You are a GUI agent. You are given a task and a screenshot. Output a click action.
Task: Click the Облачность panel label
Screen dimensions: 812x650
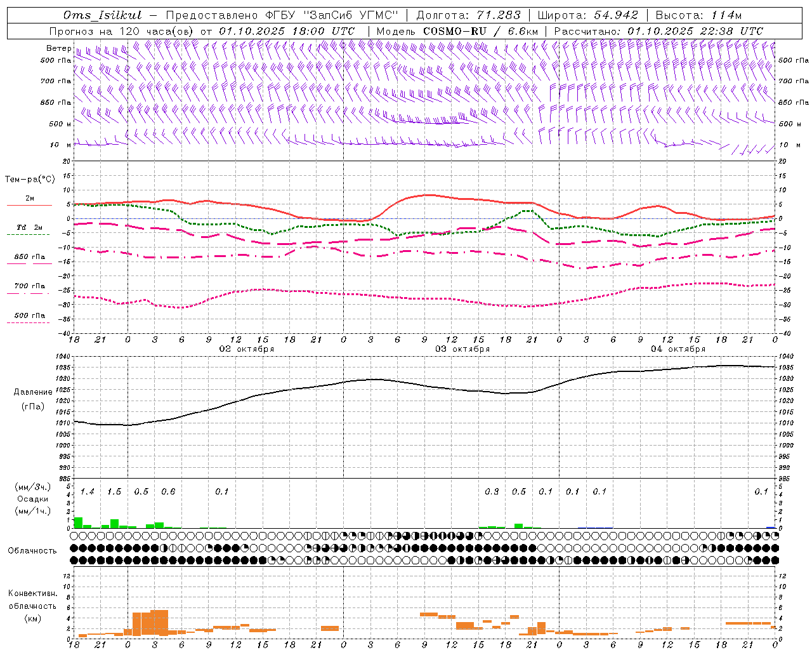32,550
